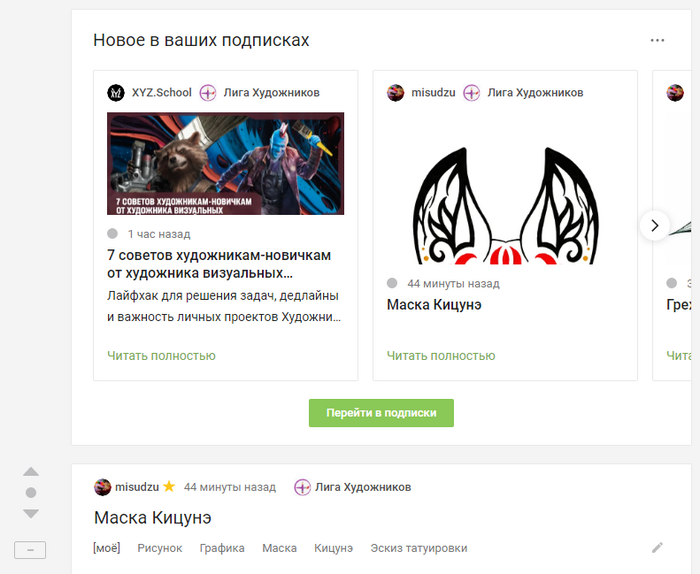Image resolution: width=700 pixels, height=574 pixels.
Task: Open the Маска Кицунэ post title
Action: point(153,518)
